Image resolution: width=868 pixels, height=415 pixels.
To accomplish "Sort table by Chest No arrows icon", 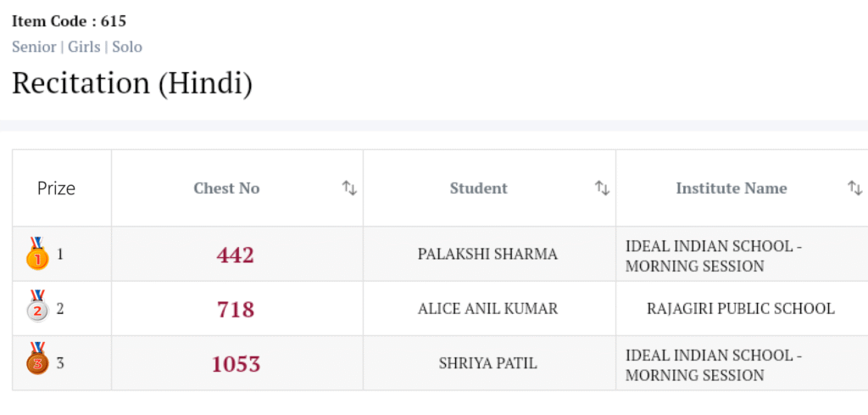I will 349,188.
